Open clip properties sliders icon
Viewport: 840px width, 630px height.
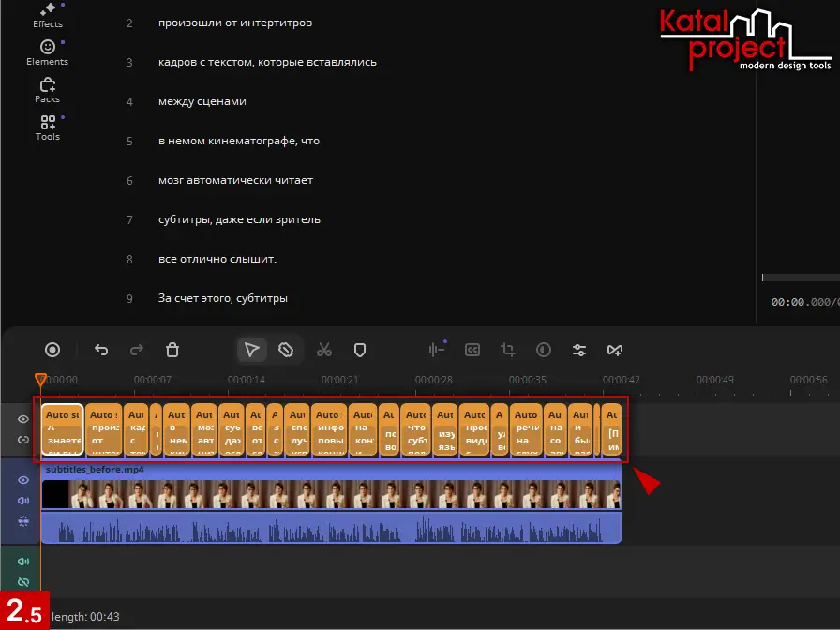click(579, 350)
